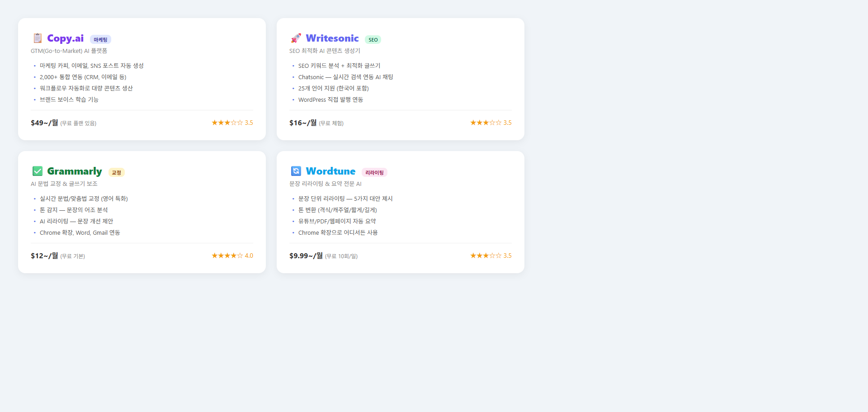Select the Grammarly green checkmark icon
The height and width of the screenshot is (412, 868).
click(x=37, y=171)
